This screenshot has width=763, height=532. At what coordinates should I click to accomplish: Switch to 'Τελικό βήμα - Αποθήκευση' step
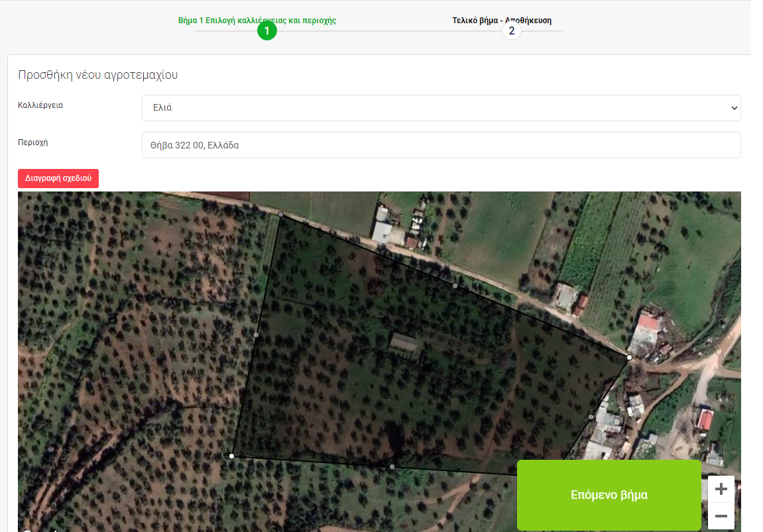pyautogui.click(x=501, y=21)
